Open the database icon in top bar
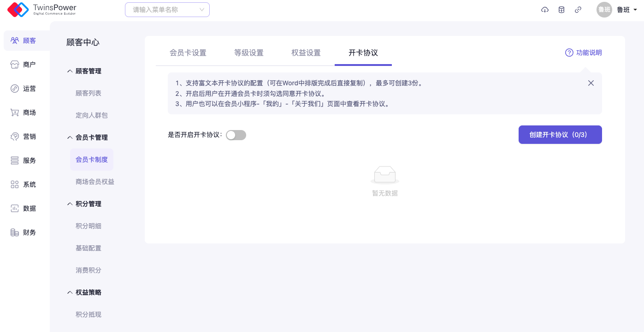The image size is (644, 332). click(561, 10)
